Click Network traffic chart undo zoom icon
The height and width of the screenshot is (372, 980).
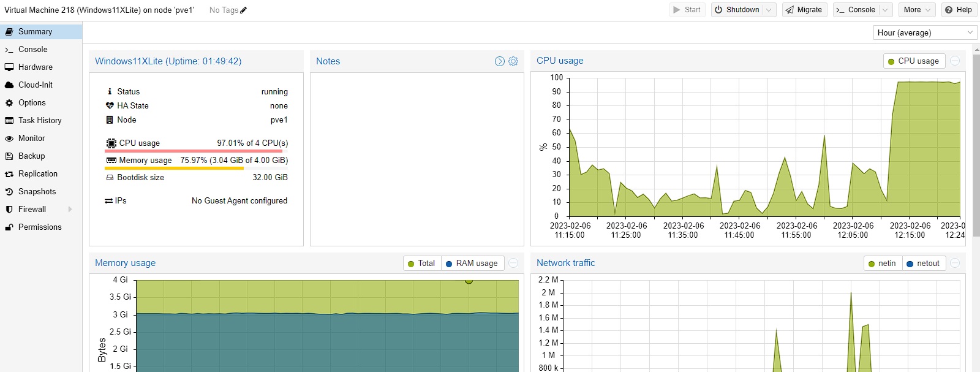tap(955, 263)
